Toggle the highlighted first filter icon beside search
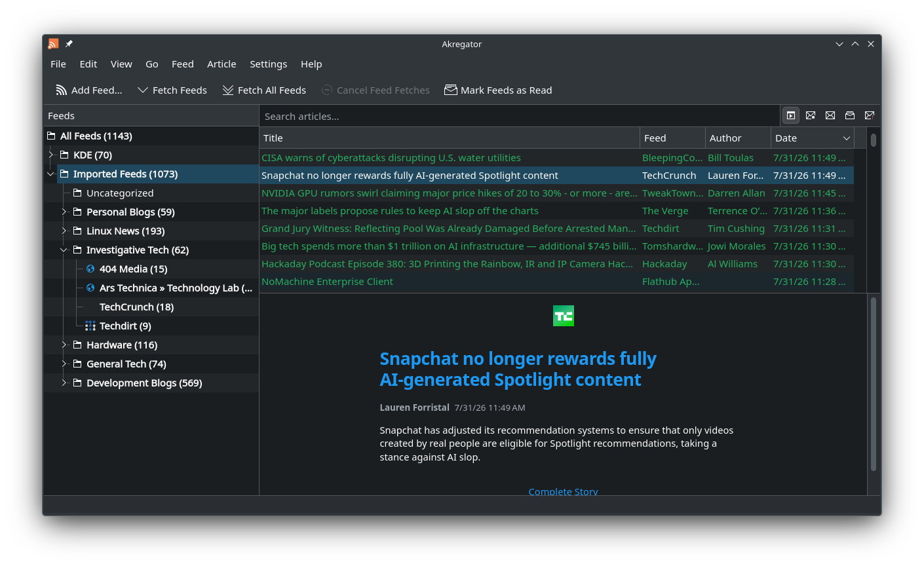924x566 pixels. (x=791, y=115)
